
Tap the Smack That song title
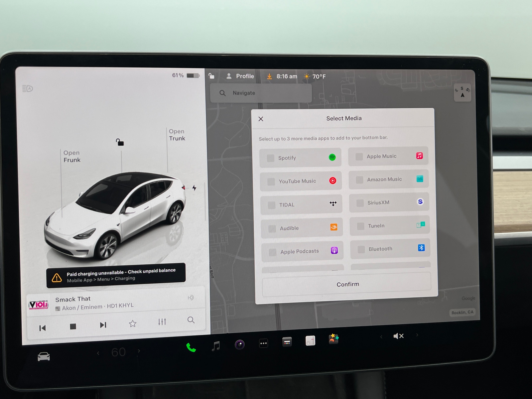(x=73, y=299)
